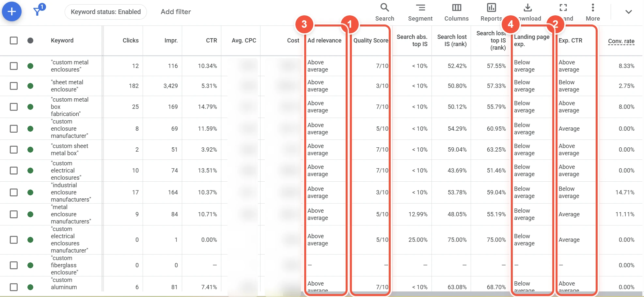Select checkbox for "custom fiberglass enclosure"
Image resolution: width=644 pixels, height=297 pixels.
point(14,265)
